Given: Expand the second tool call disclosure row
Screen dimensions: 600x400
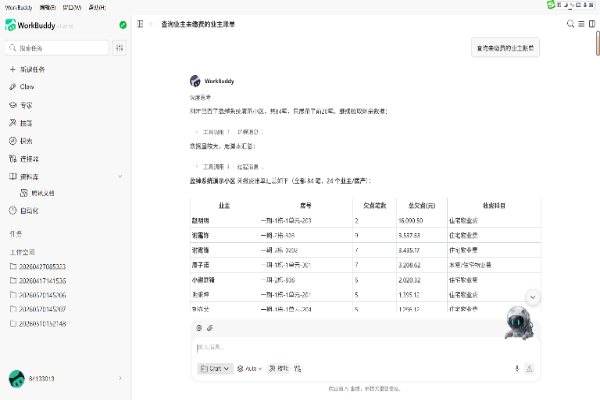Looking at the screenshot, I should (229, 167).
